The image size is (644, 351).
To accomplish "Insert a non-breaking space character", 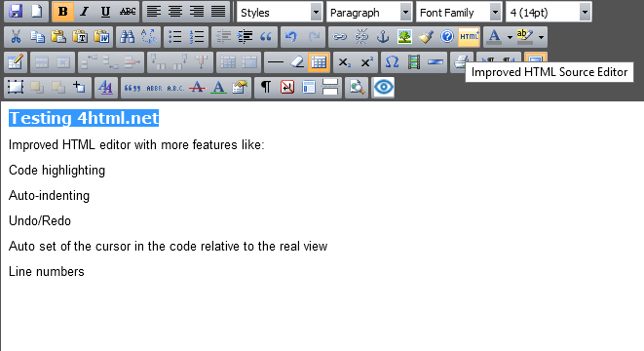I will (287, 88).
